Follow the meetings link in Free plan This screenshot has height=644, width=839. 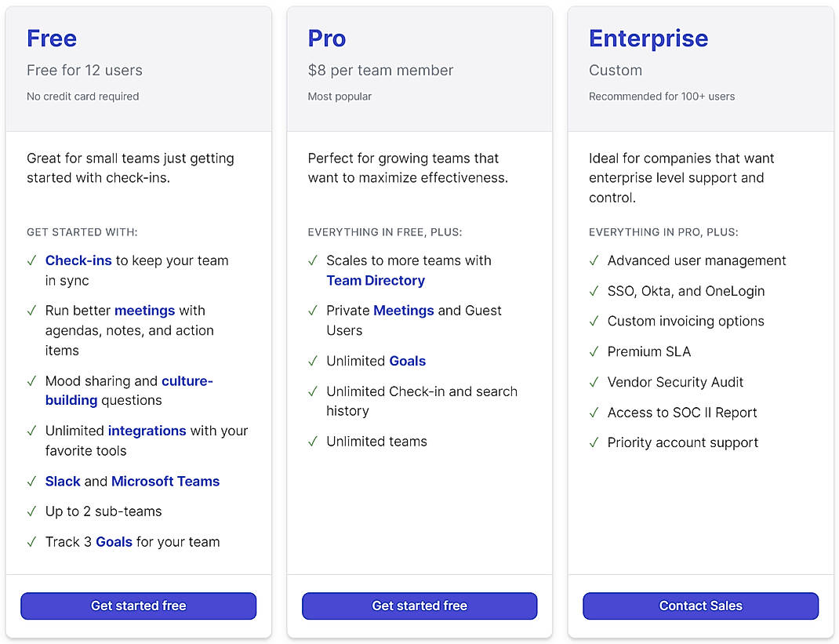point(144,311)
